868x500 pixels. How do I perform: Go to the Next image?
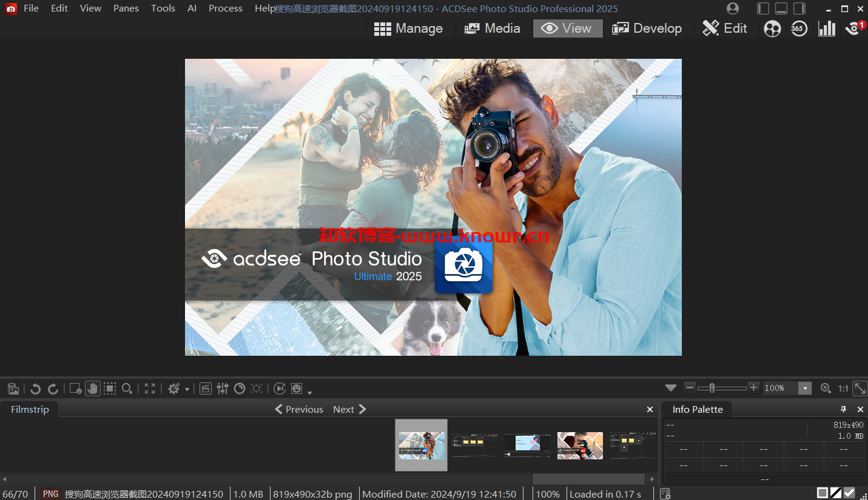350,409
